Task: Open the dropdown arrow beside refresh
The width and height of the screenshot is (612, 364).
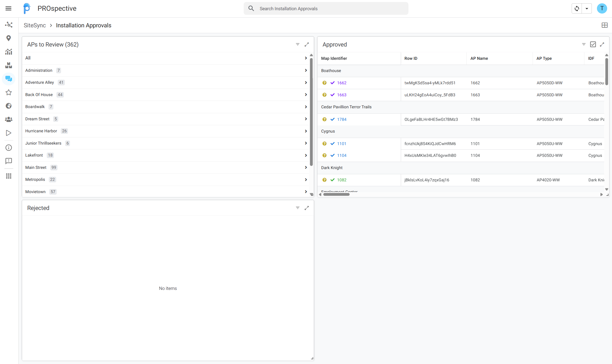Action: (x=587, y=8)
